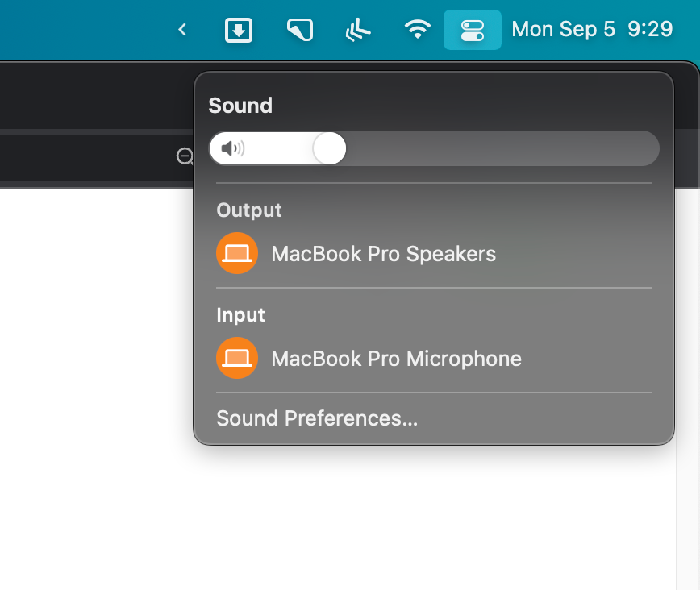Screen dimensions: 700x590
Task: Open the Wi-Fi status menu
Action: click(418, 30)
